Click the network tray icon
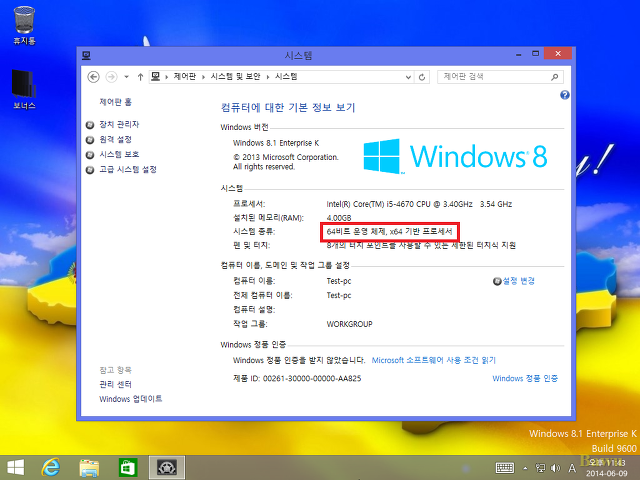Viewport: 640px width, 480px height. pos(540,468)
